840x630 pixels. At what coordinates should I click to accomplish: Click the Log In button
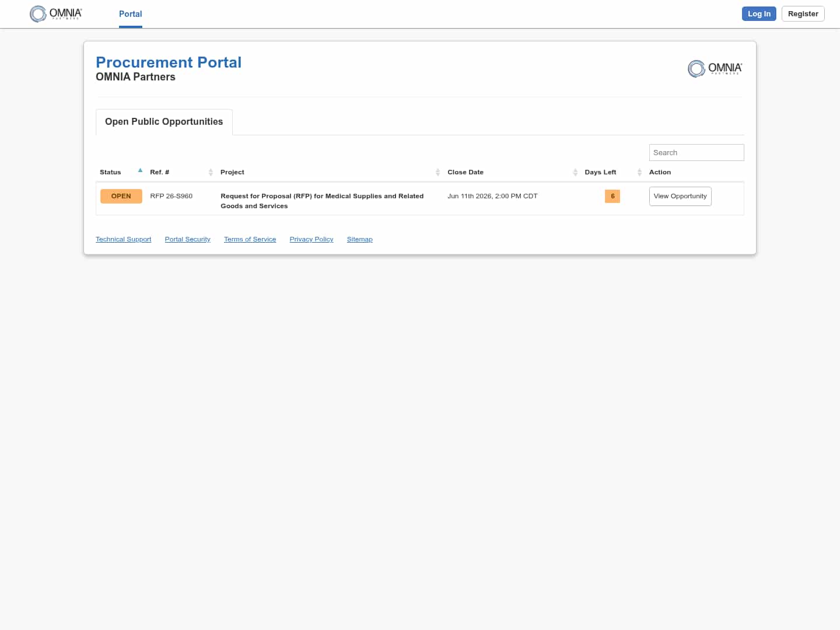tap(759, 14)
